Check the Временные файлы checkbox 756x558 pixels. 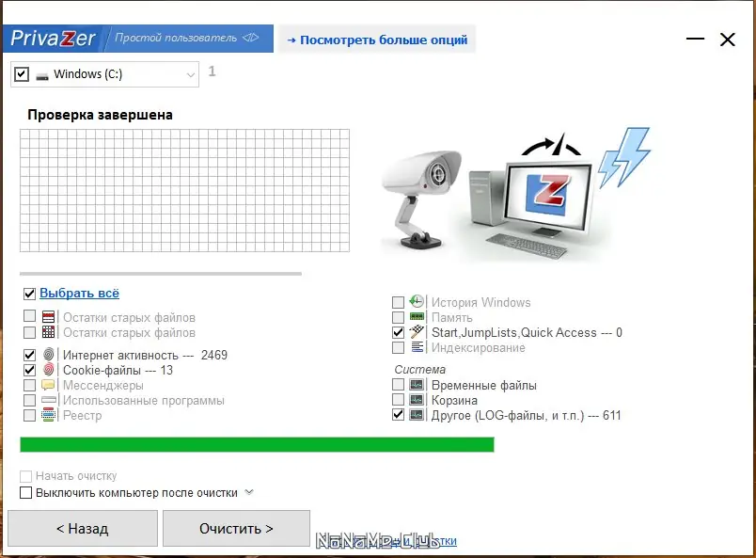(x=398, y=385)
